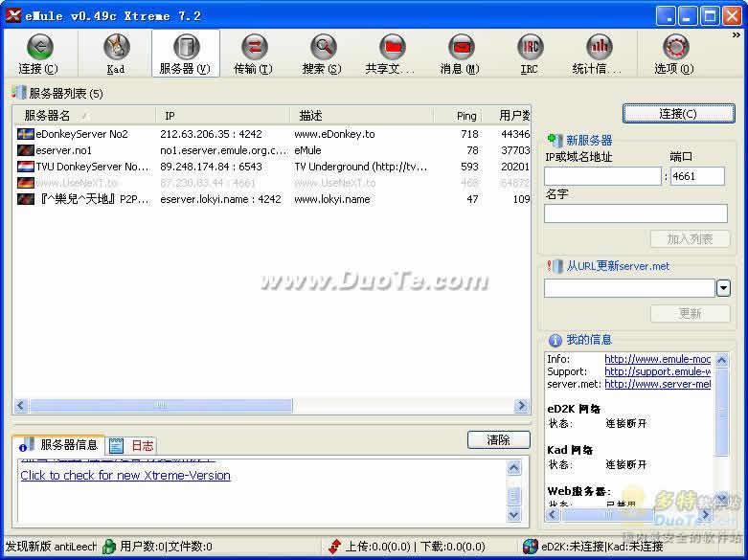Click the description 'www.eDonkey.to'
The width and height of the screenshot is (748, 560).
(334, 134)
